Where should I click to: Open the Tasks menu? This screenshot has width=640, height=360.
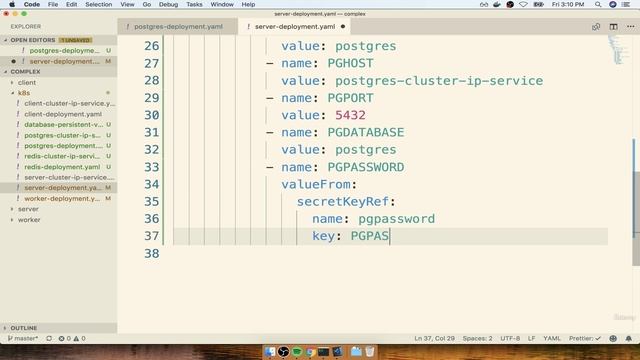coord(194,4)
